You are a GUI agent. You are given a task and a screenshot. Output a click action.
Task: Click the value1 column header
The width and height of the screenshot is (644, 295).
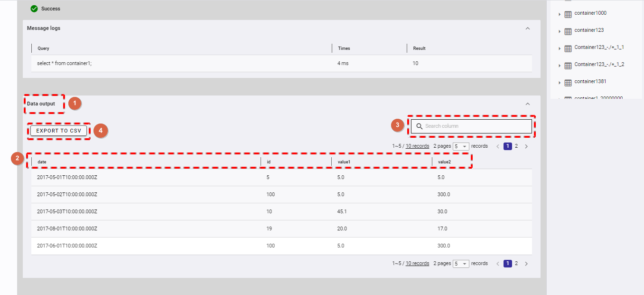click(x=345, y=162)
